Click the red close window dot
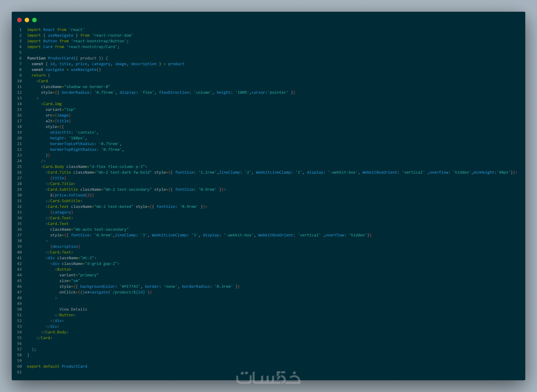Screen dimensions: 537x392 [x=20, y=20]
